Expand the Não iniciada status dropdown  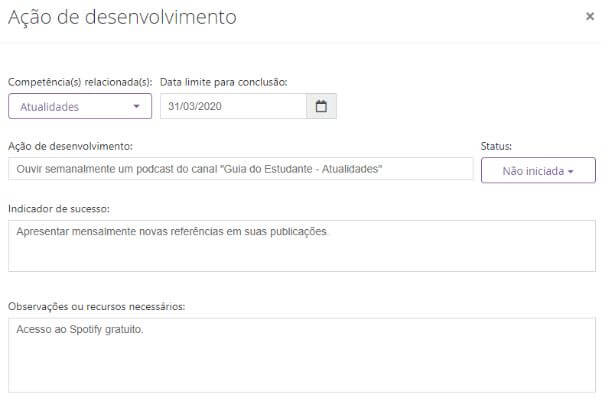click(538, 170)
